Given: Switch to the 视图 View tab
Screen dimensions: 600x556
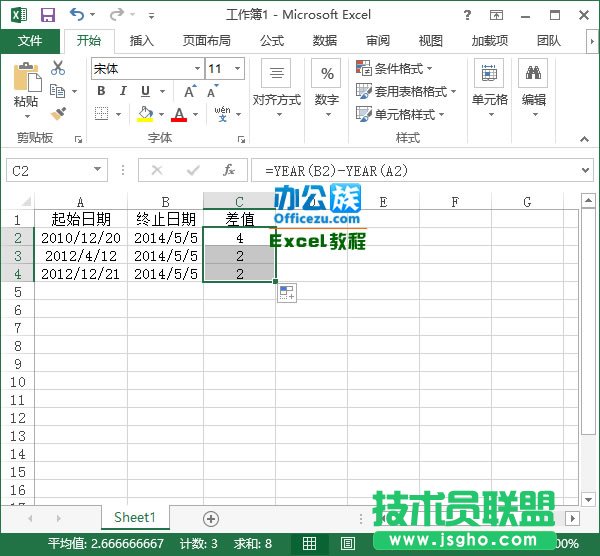Looking at the screenshot, I should (430, 41).
